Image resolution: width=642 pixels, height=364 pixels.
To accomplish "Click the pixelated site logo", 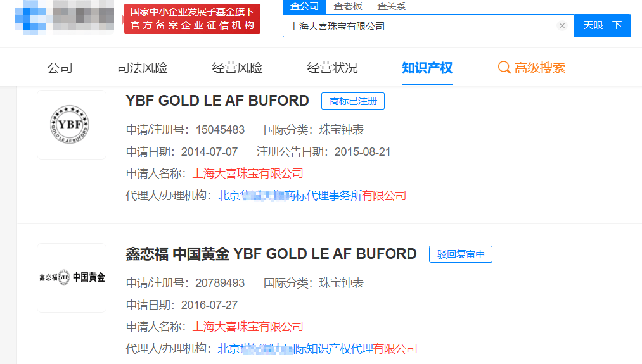I will pos(65,18).
